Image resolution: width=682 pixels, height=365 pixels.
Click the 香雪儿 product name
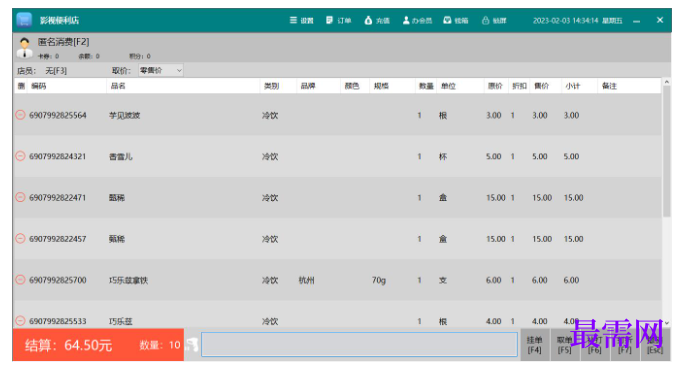[120, 157]
